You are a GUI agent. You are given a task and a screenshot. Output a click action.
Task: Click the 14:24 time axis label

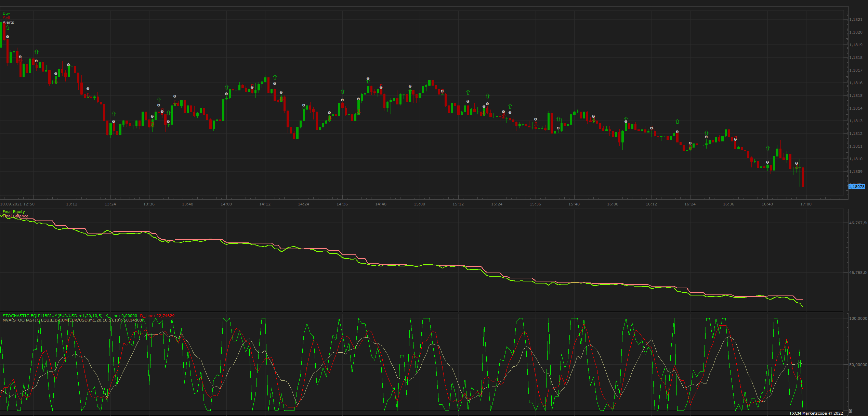click(304, 204)
